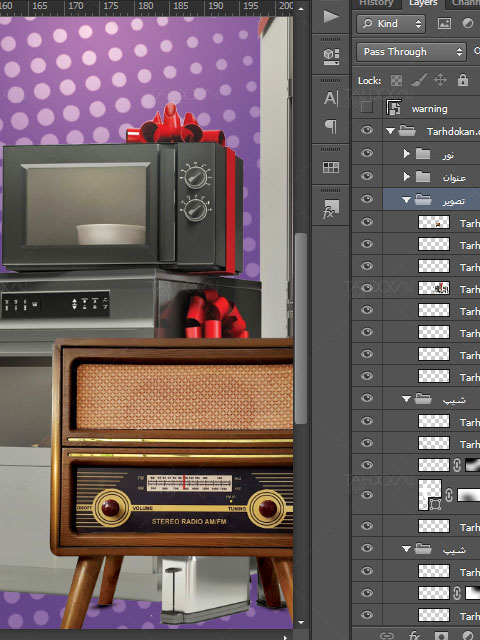Image resolution: width=480 pixels, height=640 pixels.
Task: Lock layer position move icon
Action: 440,80
